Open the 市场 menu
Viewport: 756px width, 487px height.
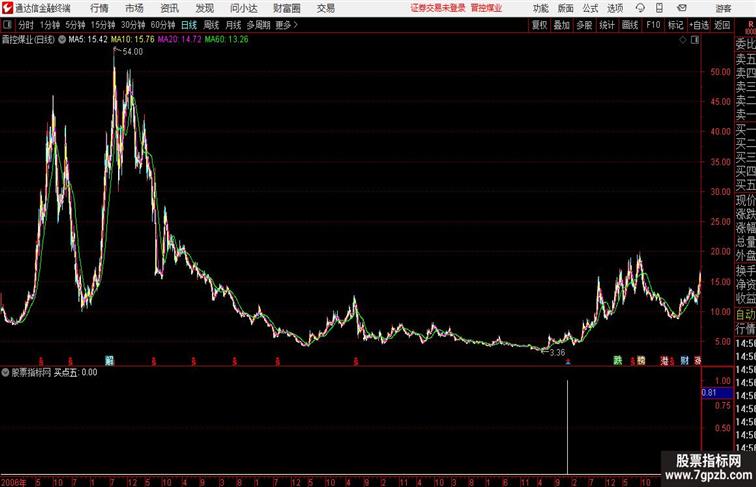134,8
